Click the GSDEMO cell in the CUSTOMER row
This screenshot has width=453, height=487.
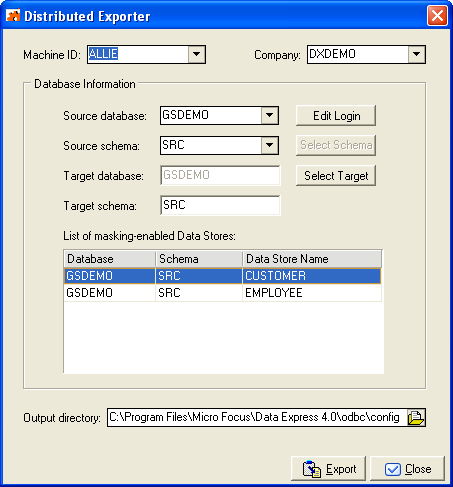point(110,276)
